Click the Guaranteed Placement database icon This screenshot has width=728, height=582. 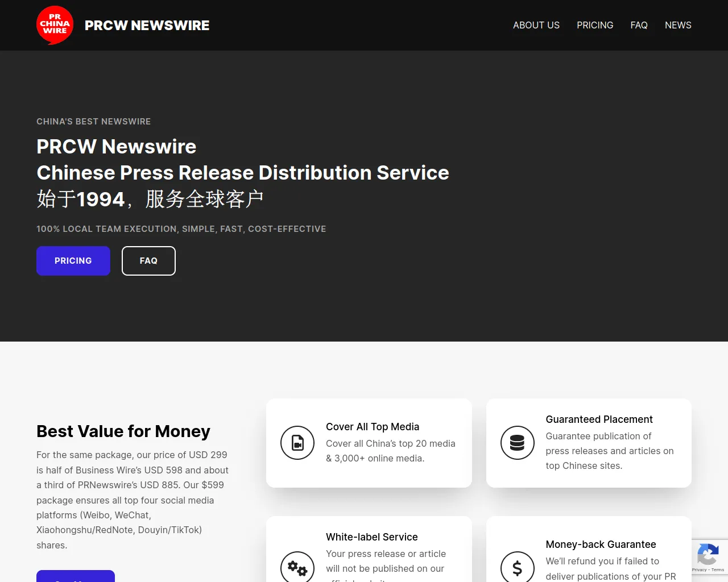click(x=517, y=443)
